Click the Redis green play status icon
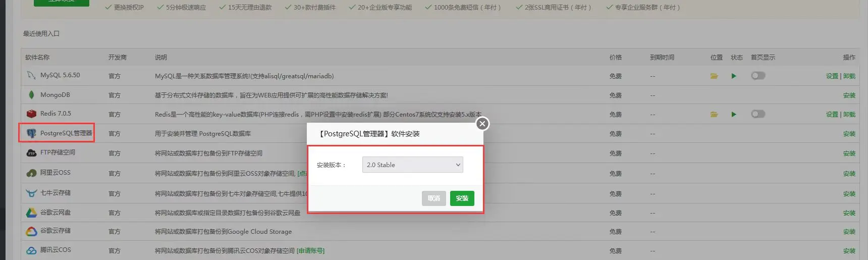The height and width of the screenshot is (260, 868). pyautogui.click(x=734, y=114)
